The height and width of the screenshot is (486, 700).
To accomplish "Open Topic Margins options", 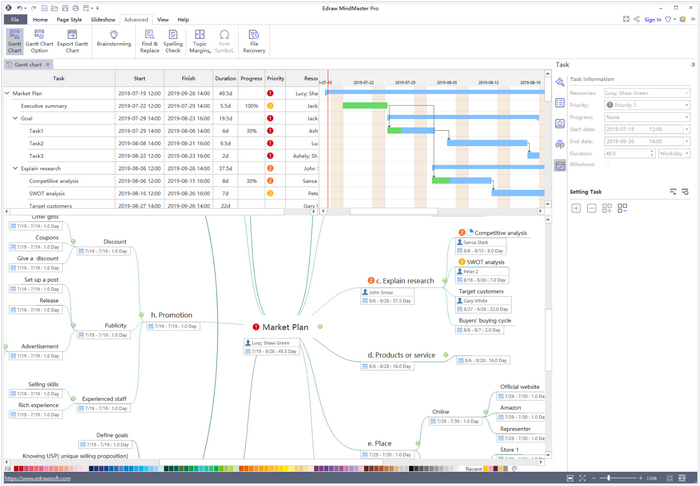I will click(x=200, y=41).
